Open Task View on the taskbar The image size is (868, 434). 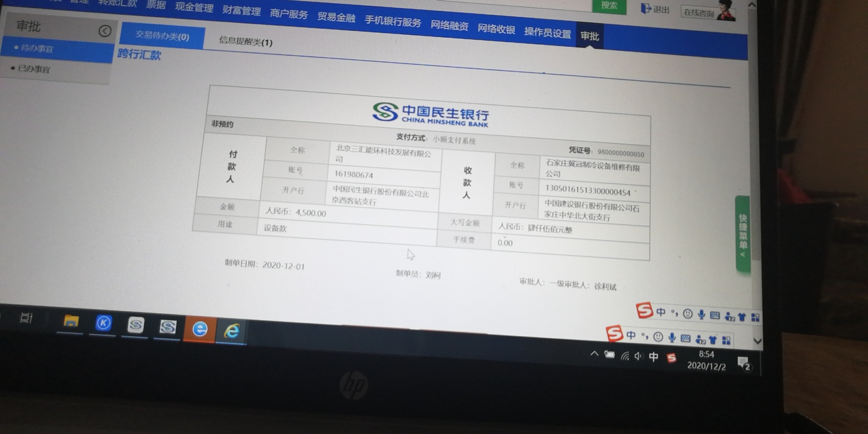[27, 318]
